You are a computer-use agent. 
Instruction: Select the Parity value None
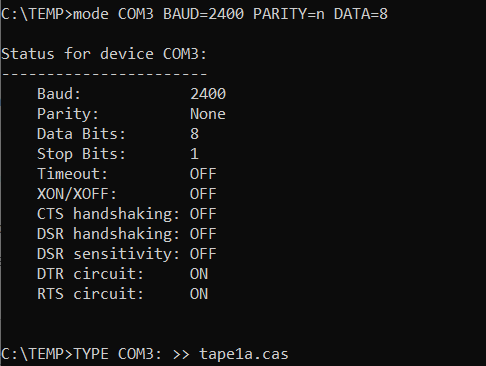(208, 114)
